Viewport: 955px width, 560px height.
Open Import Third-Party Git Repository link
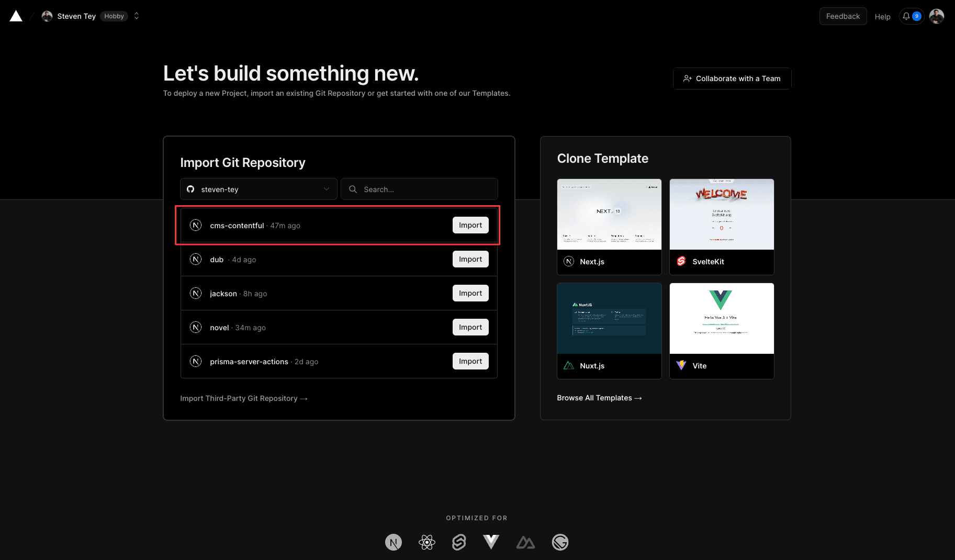(x=243, y=398)
